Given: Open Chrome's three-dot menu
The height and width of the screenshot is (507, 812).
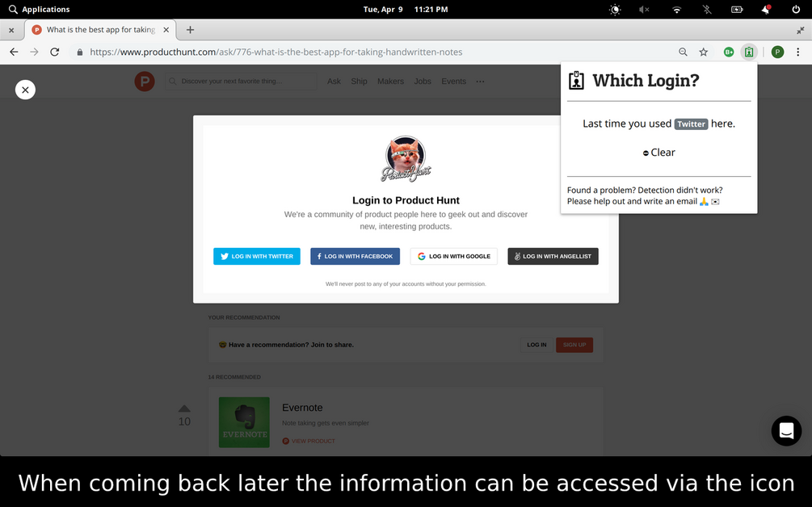Looking at the screenshot, I should tap(798, 52).
